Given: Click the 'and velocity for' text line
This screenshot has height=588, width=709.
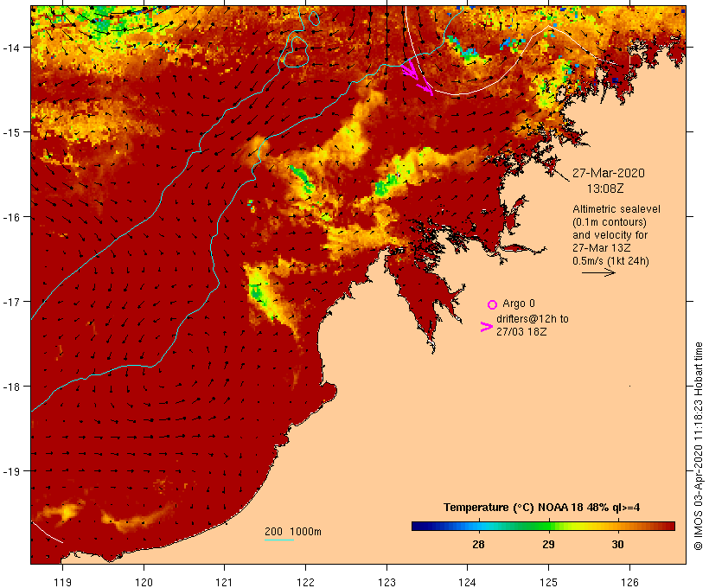Looking at the screenshot, I should (610, 234).
